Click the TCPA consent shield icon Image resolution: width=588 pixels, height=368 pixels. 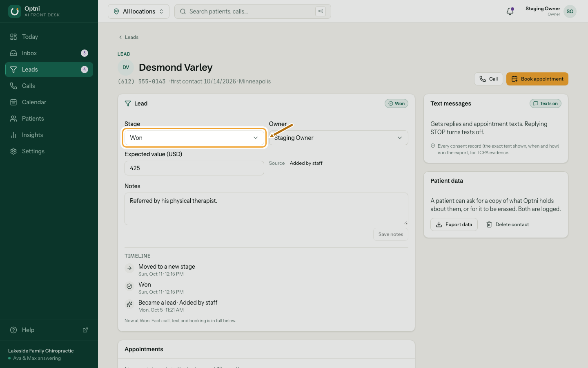coord(433,146)
